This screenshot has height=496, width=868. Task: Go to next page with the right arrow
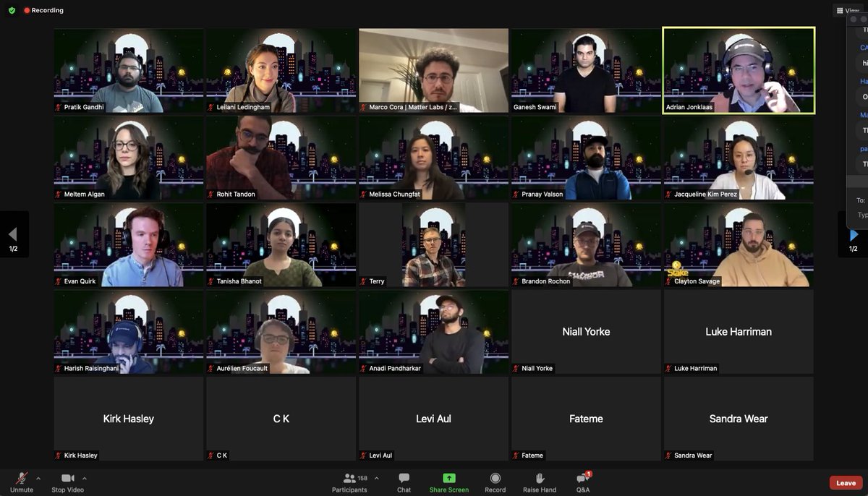854,234
